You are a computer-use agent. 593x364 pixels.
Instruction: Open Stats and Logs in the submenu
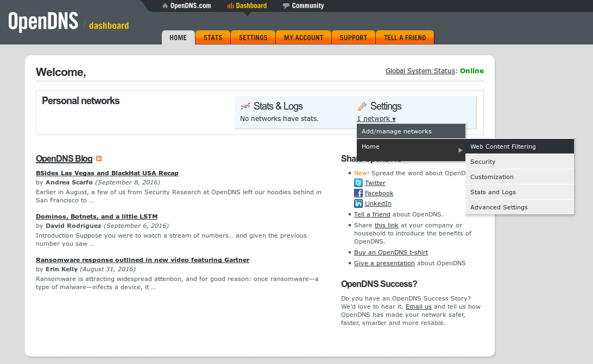point(520,191)
